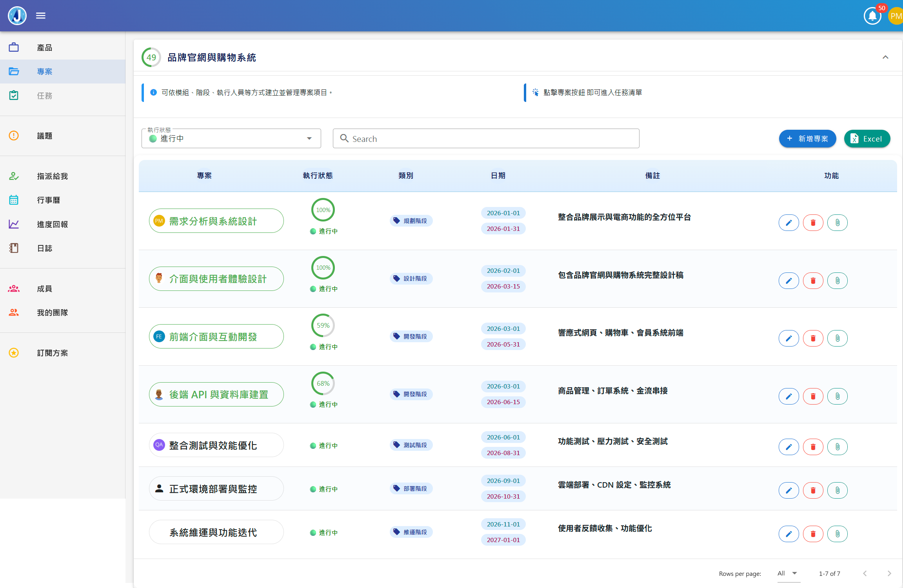The image size is (903, 588).
Task: Edit the 系統維運與功能迭代 project
Action: click(x=789, y=534)
